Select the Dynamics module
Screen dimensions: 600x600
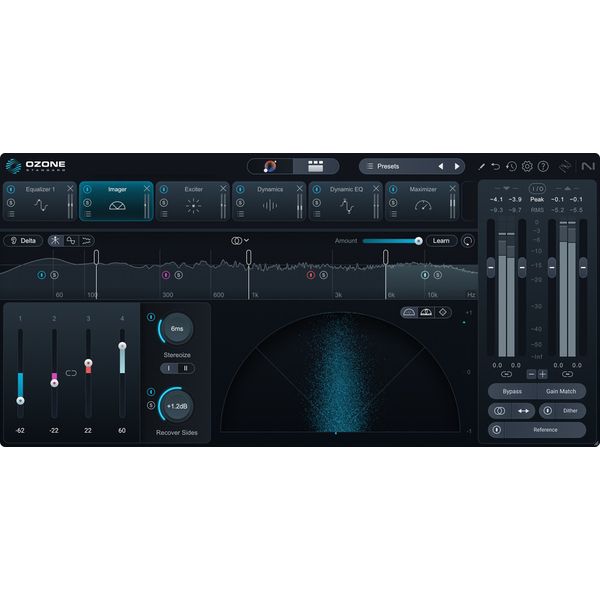(269, 201)
